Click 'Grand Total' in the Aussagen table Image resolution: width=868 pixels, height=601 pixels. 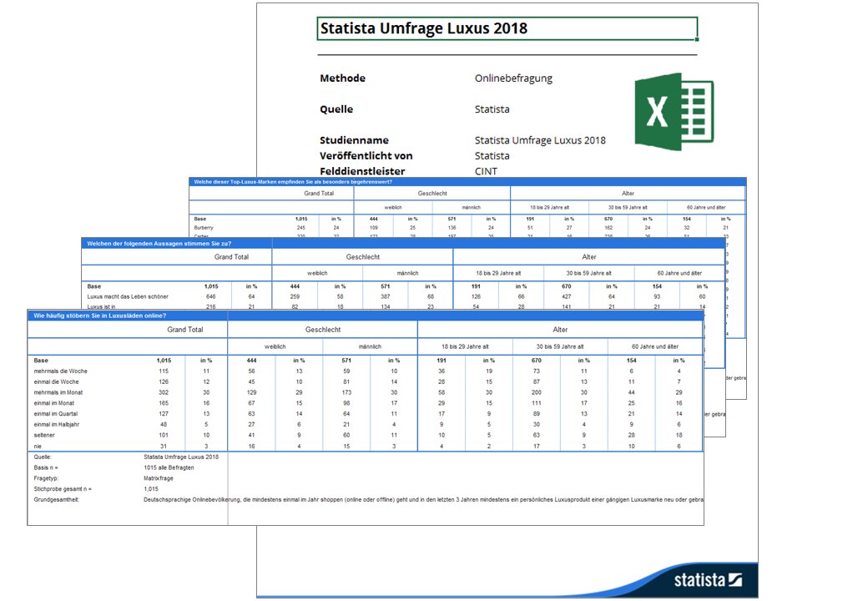click(x=231, y=257)
